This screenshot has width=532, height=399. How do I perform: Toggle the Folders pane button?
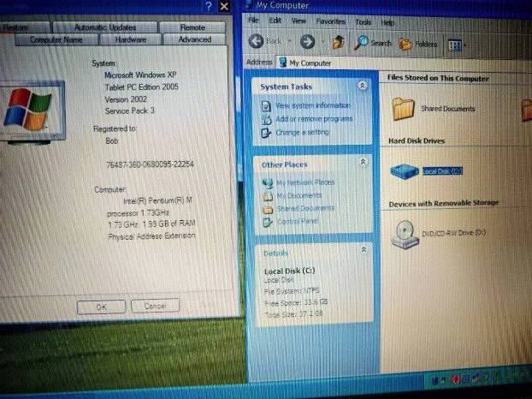(x=417, y=45)
